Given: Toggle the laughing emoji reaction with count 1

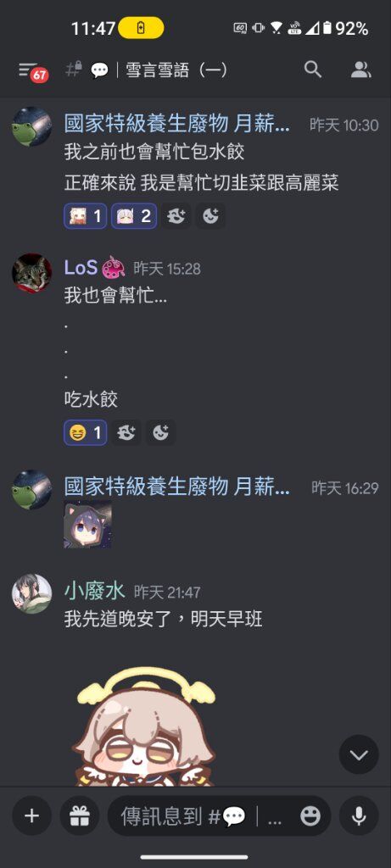Looking at the screenshot, I should click(x=86, y=432).
